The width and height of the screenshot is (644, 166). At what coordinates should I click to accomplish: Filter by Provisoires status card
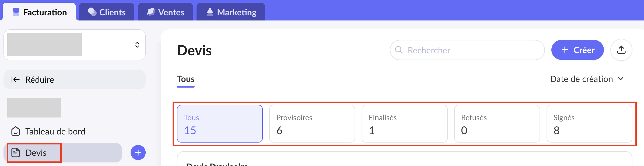(x=312, y=124)
